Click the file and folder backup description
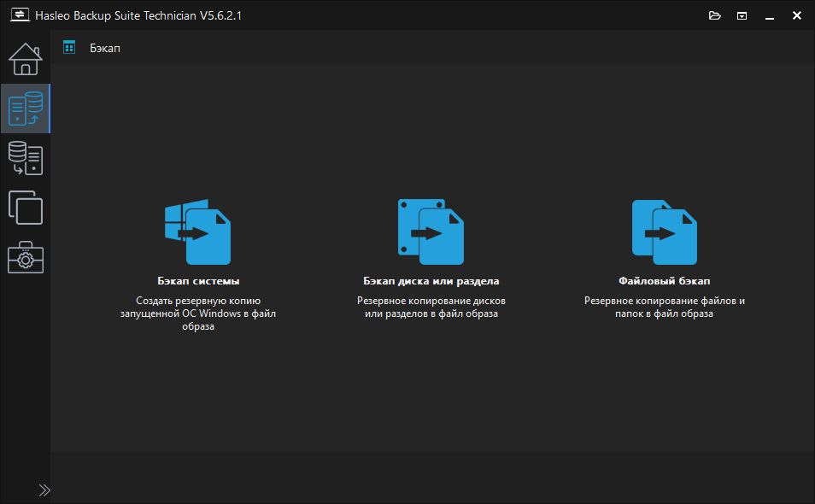 click(664, 308)
